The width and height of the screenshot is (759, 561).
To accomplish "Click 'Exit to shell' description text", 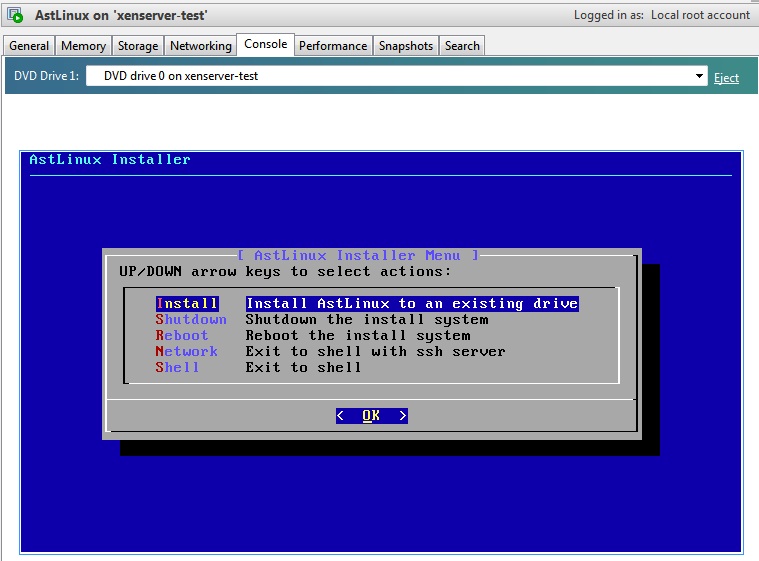I will [304, 367].
